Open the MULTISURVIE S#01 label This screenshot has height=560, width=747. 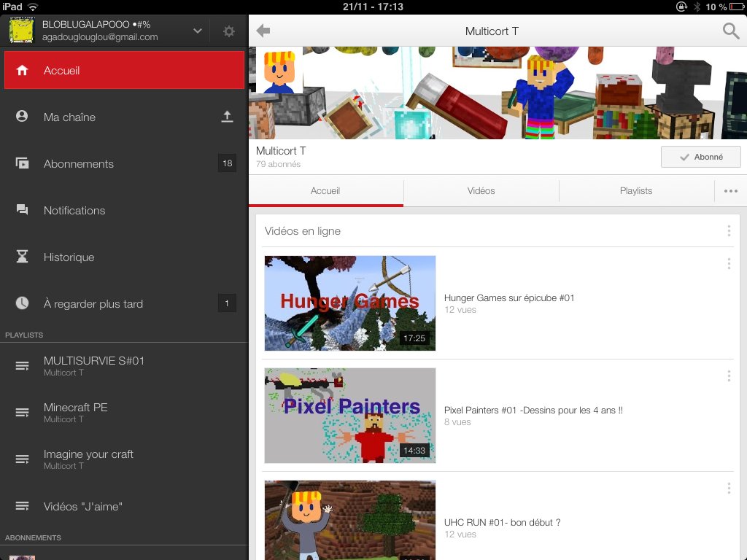[94, 361]
